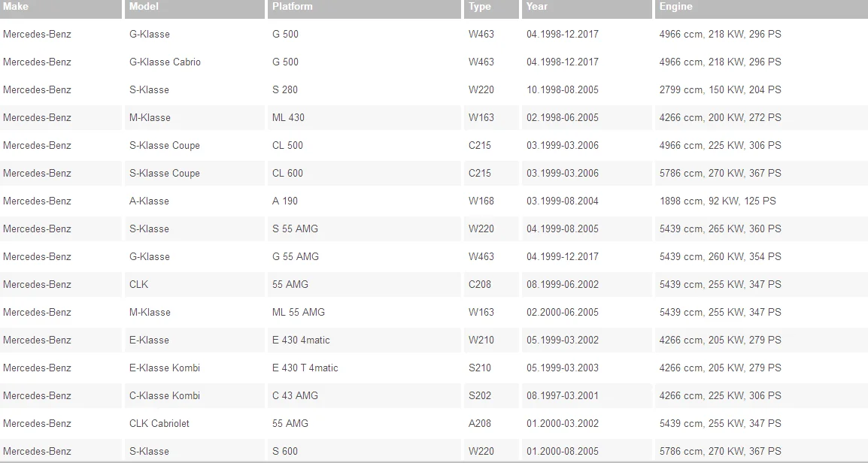Select the C208 type cell
The image size is (868, 463).
coord(492,284)
